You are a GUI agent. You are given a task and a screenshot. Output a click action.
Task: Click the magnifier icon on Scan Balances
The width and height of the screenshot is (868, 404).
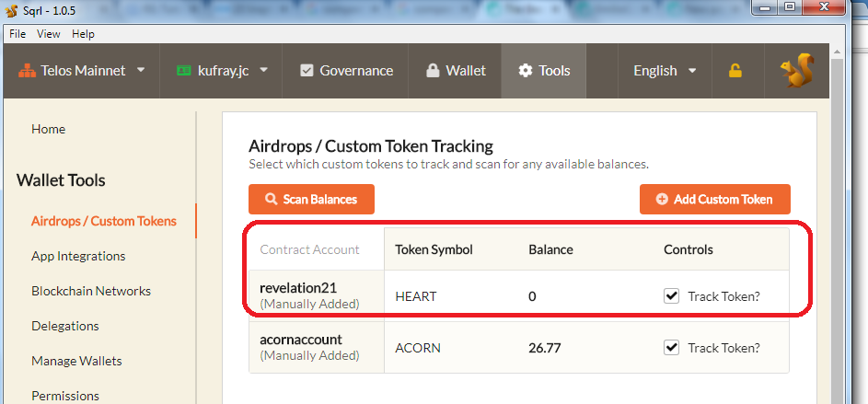(272, 199)
